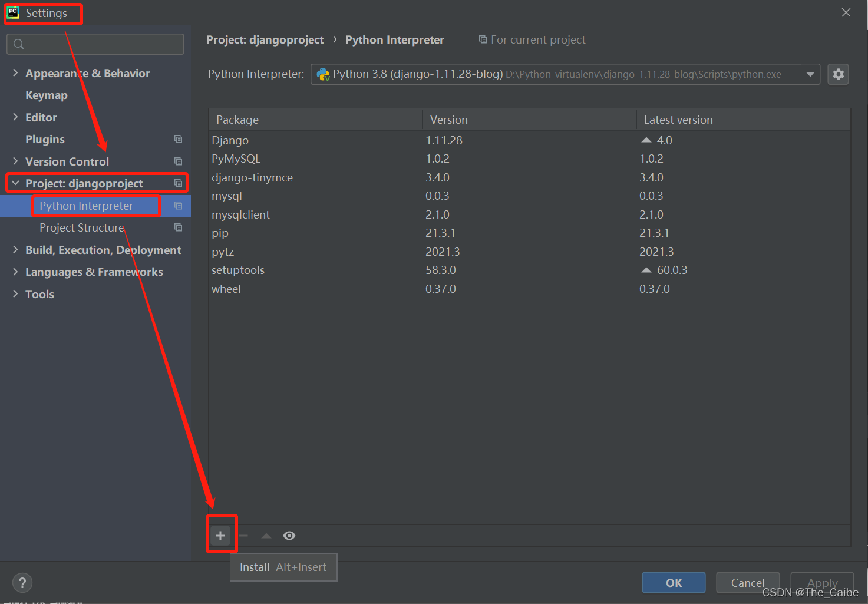This screenshot has height=604, width=868.
Task: Select the wheel package row
Action: point(529,289)
